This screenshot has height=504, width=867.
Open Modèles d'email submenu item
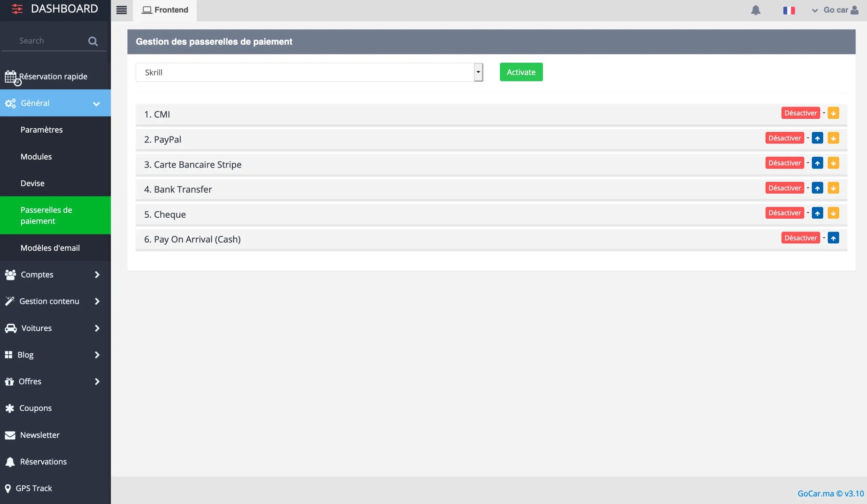(55, 248)
